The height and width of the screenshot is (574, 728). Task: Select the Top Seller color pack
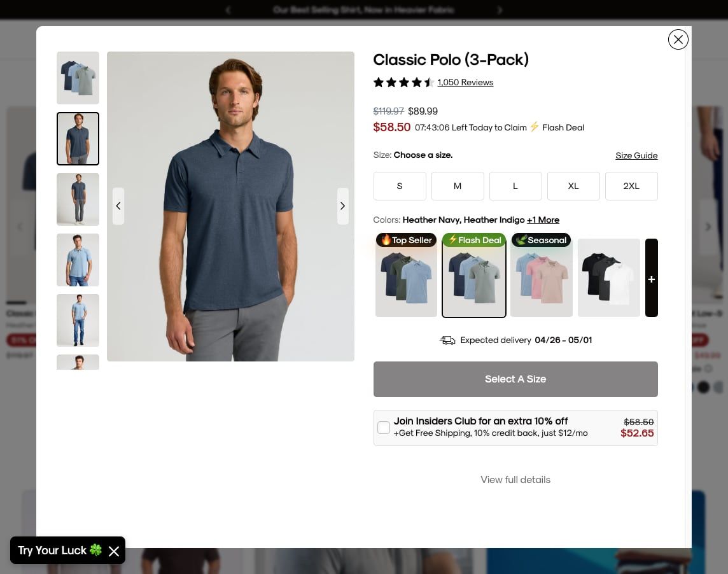coord(406,275)
